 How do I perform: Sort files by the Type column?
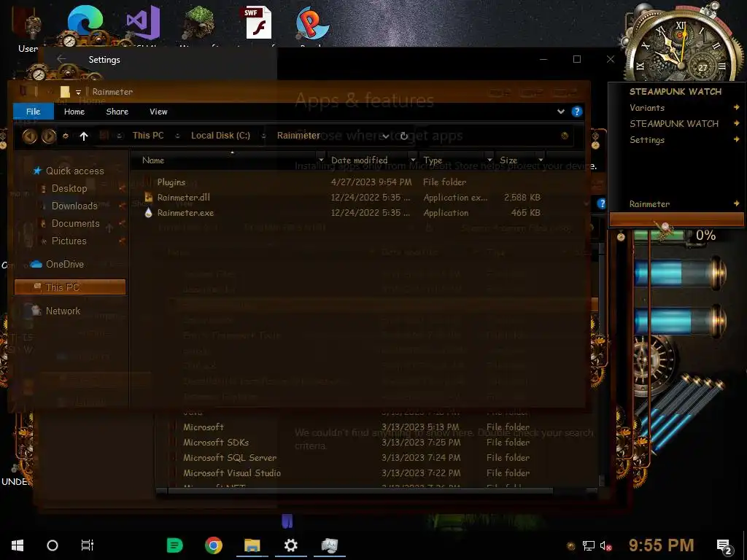(x=433, y=160)
